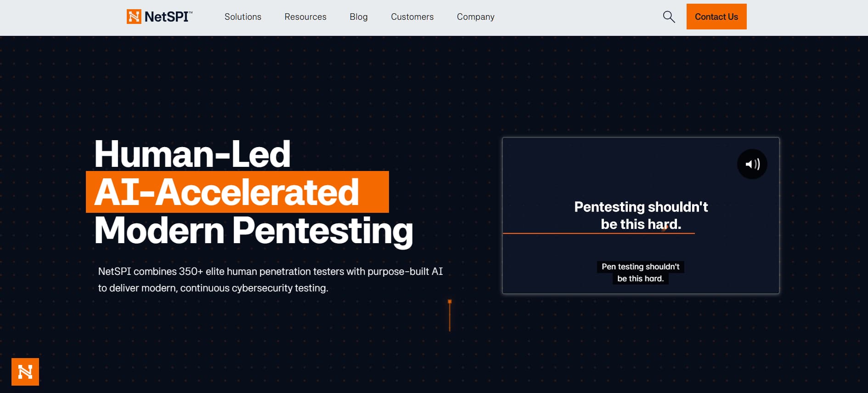
Task: Expand the Resources menu
Action: 305,17
